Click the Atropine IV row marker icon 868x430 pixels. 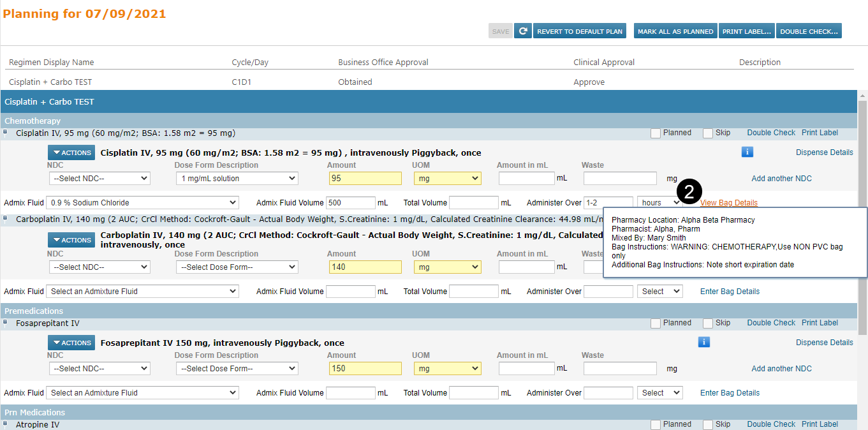coord(5,424)
